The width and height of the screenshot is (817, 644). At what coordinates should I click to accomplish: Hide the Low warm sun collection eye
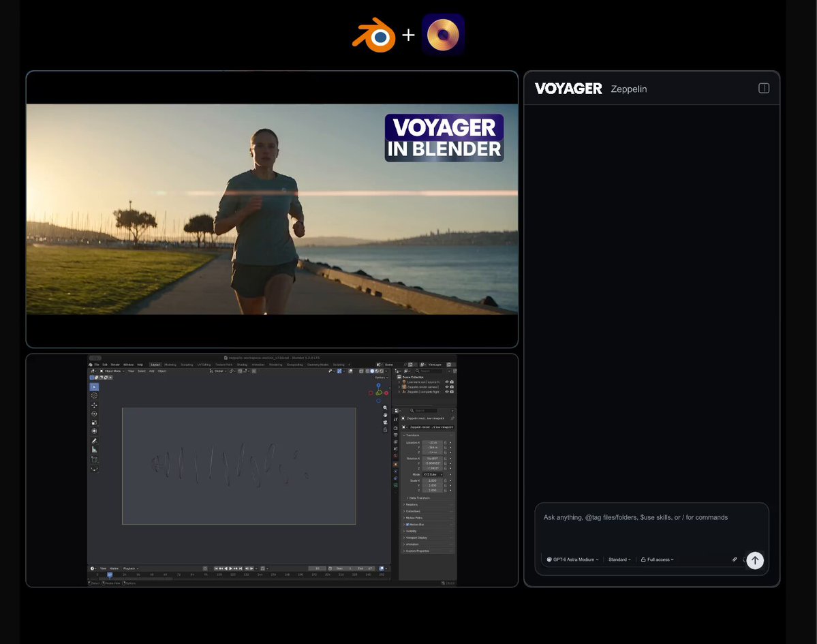coord(446,382)
